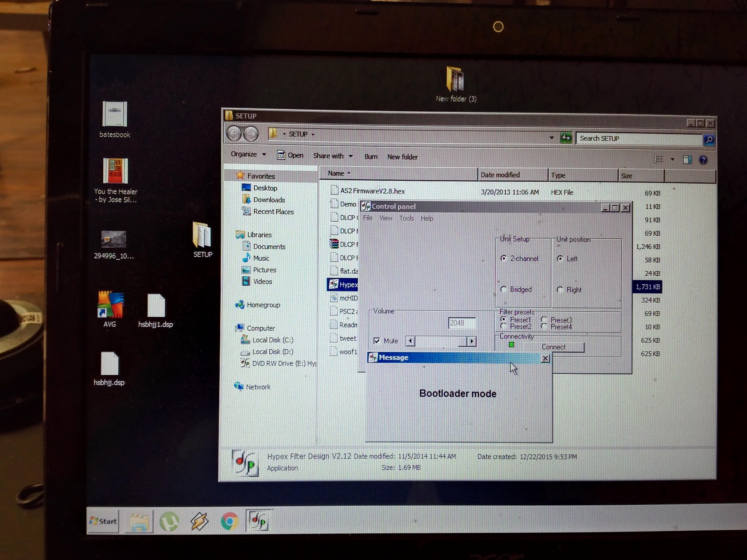Select Left unit position
The width and height of the screenshot is (747, 560).
coord(567,259)
